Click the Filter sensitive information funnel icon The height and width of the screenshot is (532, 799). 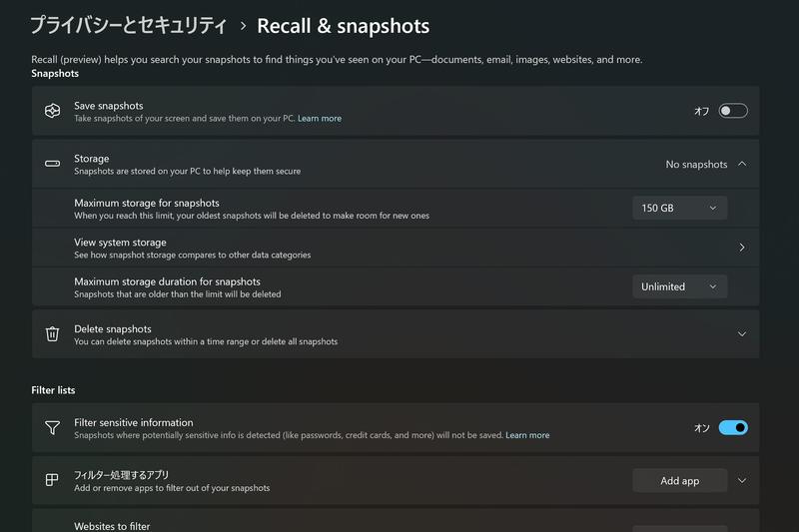(x=53, y=427)
